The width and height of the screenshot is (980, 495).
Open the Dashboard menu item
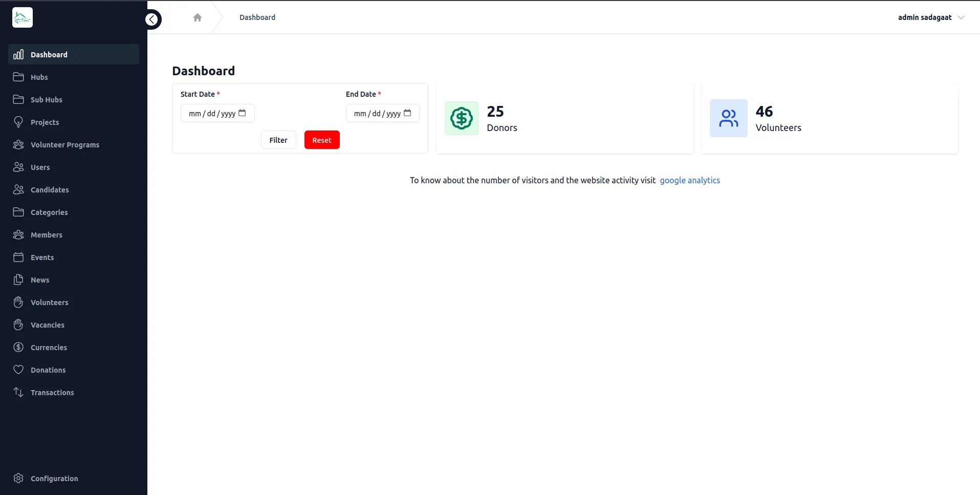(74, 54)
